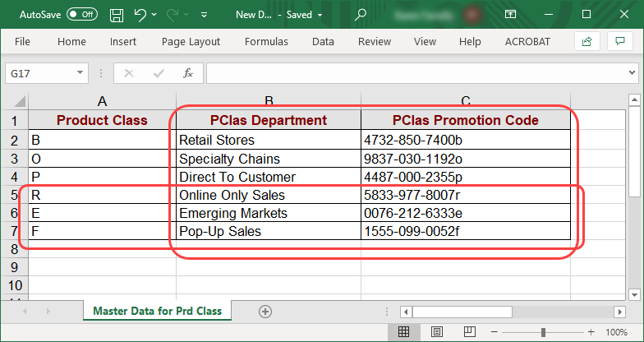This screenshot has width=644, height=342.
Task: Open the Comments speech bubble icon
Action: tap(619, 41)
